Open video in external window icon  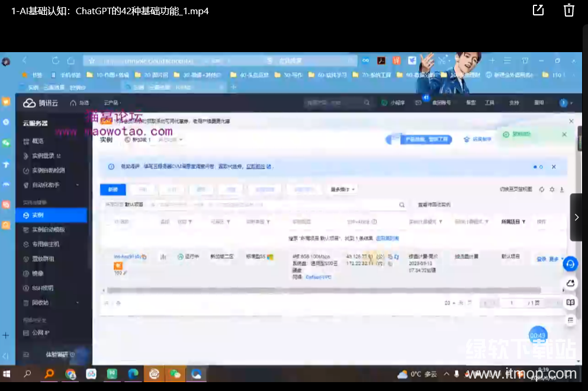tap(538, 10)
